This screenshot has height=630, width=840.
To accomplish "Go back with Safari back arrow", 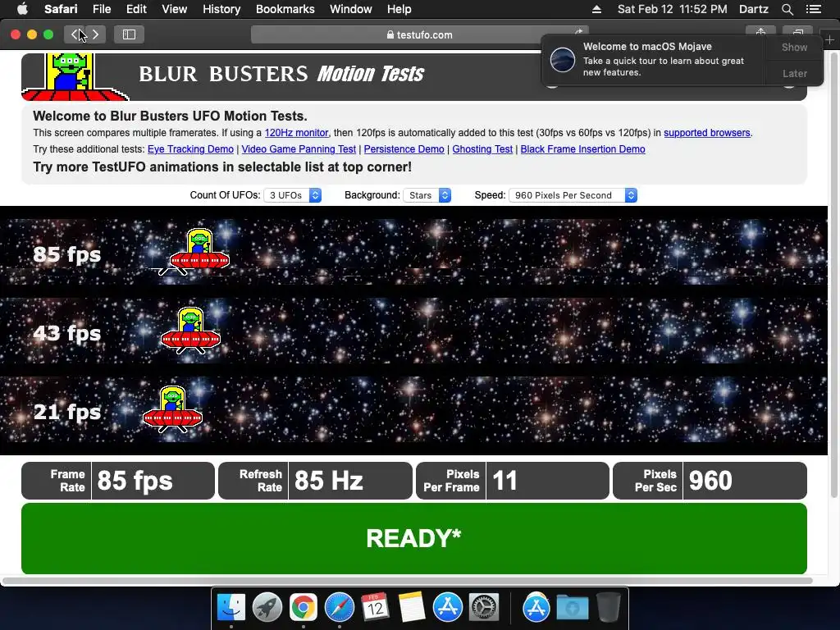I will tap(75, 34).
